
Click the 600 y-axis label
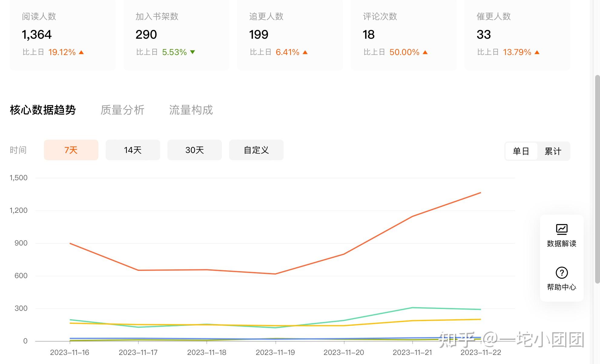[21, 276]
